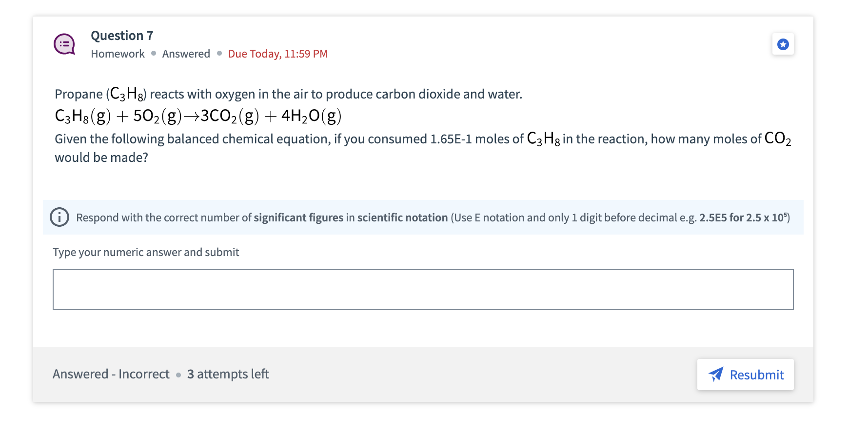Select the 'Answered' status label
This screenshot has width=868, height=435.
(x=185, y=54)
